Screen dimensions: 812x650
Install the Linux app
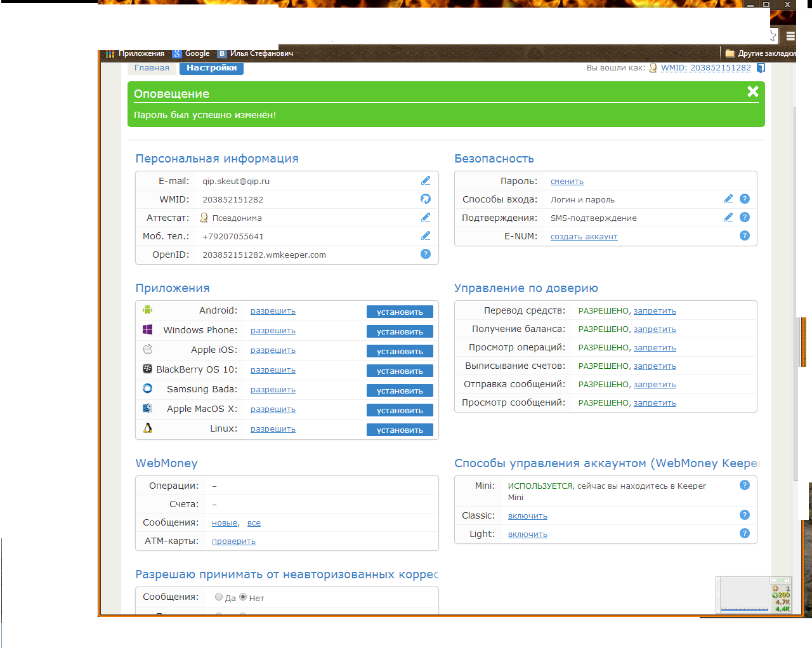click(400, 430)
